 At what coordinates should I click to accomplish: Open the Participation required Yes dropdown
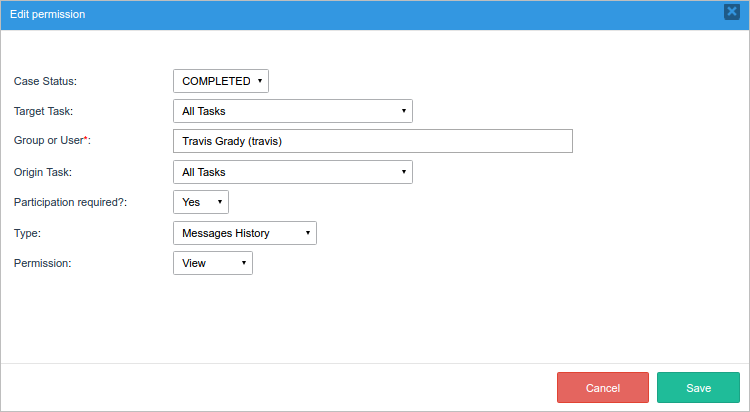[201, 202]
